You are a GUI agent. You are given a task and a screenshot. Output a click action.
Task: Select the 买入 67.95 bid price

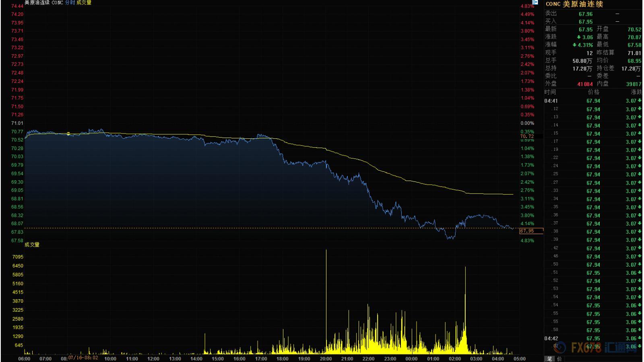pos(586,22)
